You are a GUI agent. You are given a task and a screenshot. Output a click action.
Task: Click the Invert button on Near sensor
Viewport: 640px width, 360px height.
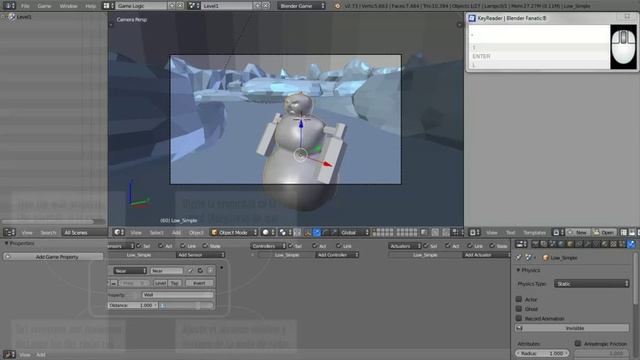(x=199, y=283)
